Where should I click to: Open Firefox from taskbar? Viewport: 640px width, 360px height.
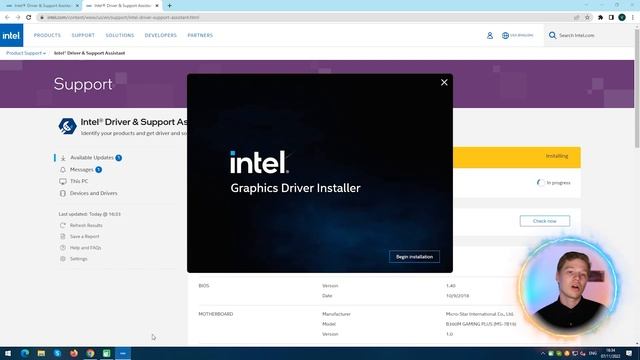point(73,353)
